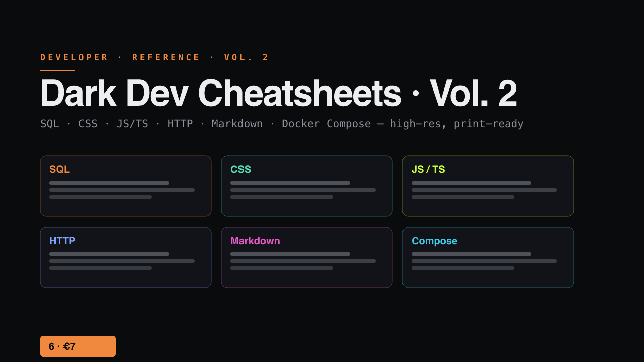The image size is (644, 362).
Task: Open the SQL cheatsheet card
Action: [126, 186]
